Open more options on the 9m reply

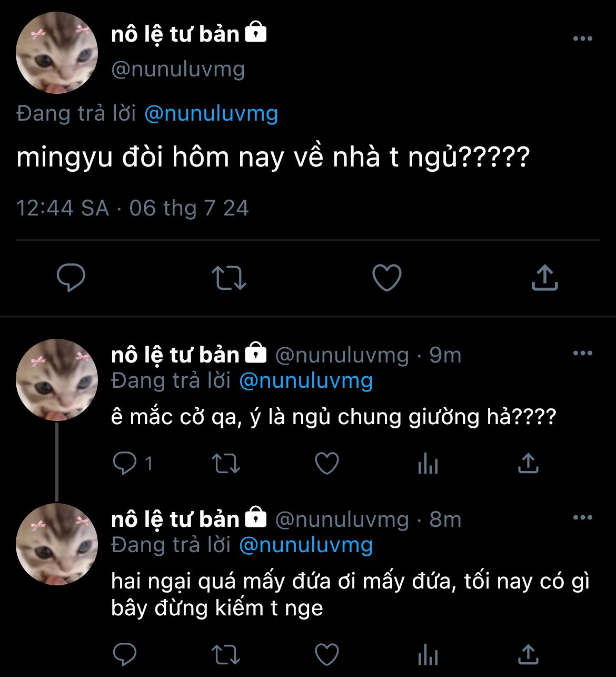pyautogui.click(x=582, y=353)
